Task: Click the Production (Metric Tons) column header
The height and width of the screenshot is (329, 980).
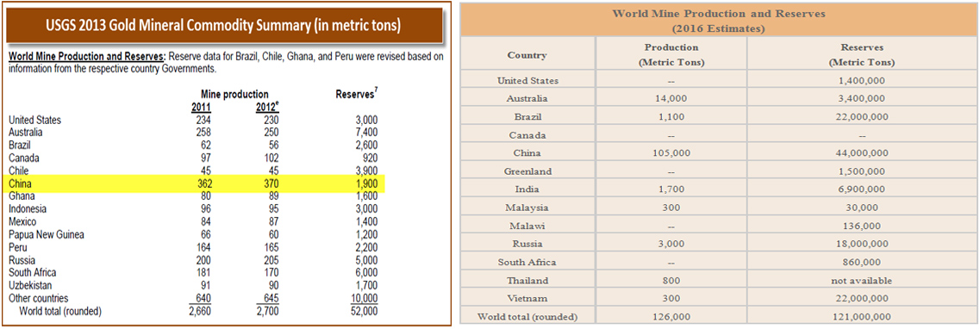Action: coord(671,55)
